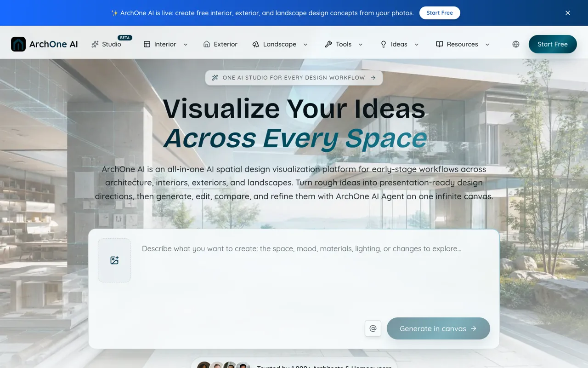Expand the Tools dropdown chevron
Screen dimensions: 588x368
click(x=361, y=44)
